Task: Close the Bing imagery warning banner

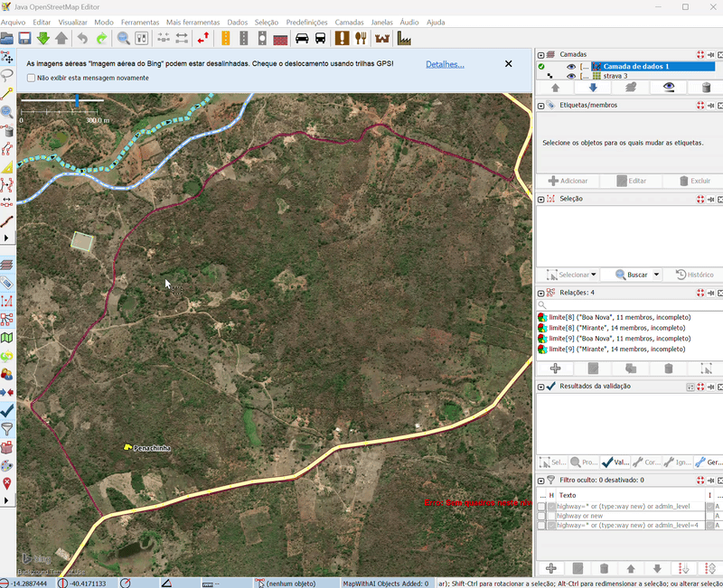Action: 508,63
